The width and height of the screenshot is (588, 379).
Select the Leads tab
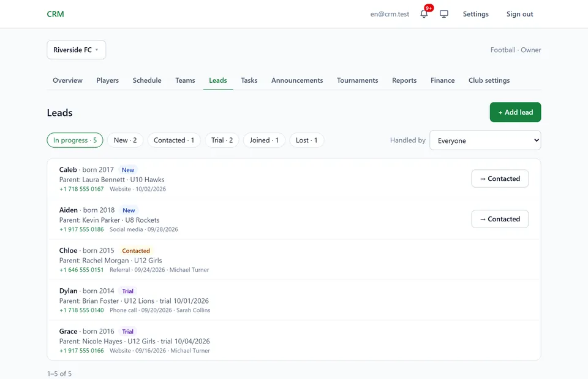click(x=218, y=80)
